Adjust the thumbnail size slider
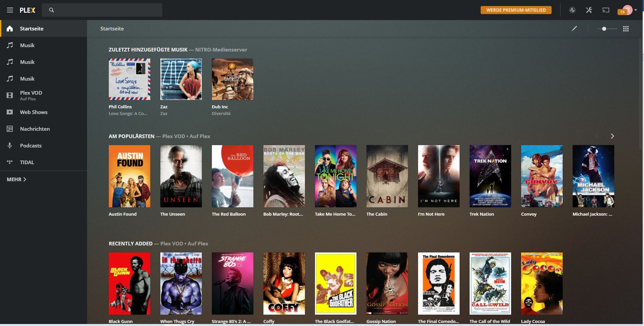This screenshot has height=326, width=644. coord(604,29)
